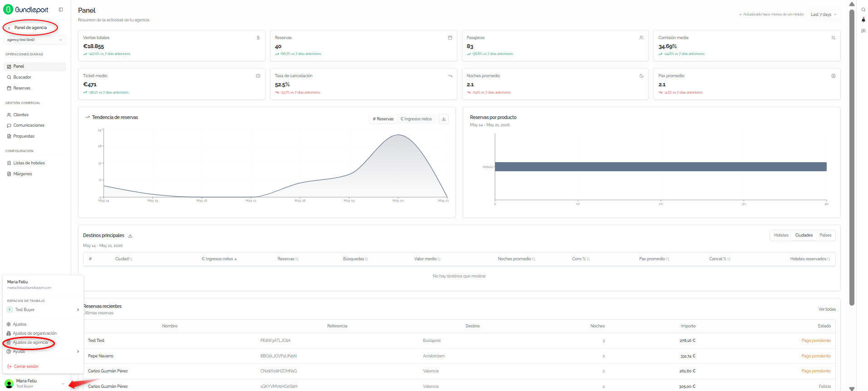Open the notifications bell icon

863,20
